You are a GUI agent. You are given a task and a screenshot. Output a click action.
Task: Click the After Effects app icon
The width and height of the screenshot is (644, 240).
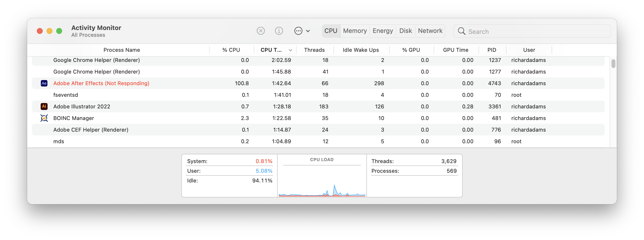click(x=44, y=83)
